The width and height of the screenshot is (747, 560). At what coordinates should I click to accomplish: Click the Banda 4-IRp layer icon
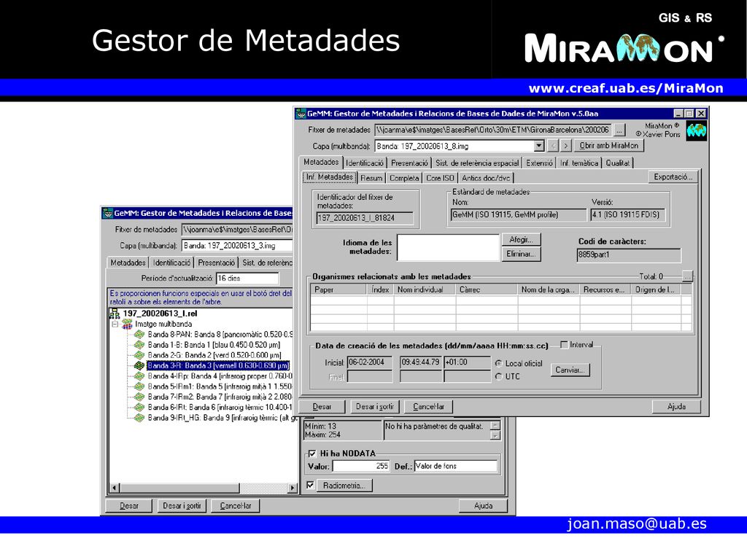[139, 376]
